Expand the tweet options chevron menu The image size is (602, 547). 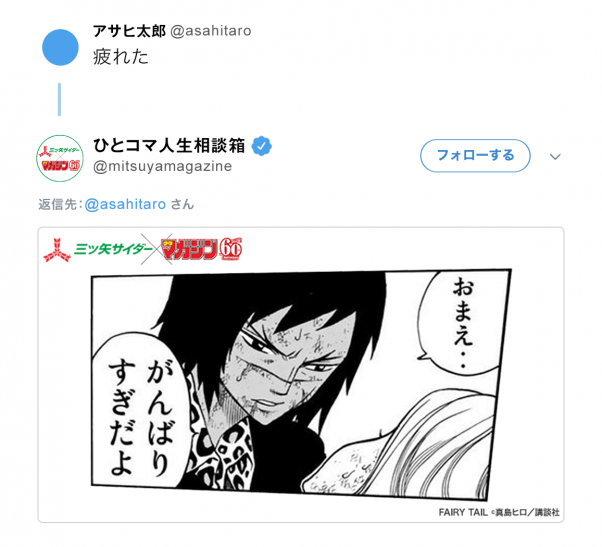(x=555, y=157)
